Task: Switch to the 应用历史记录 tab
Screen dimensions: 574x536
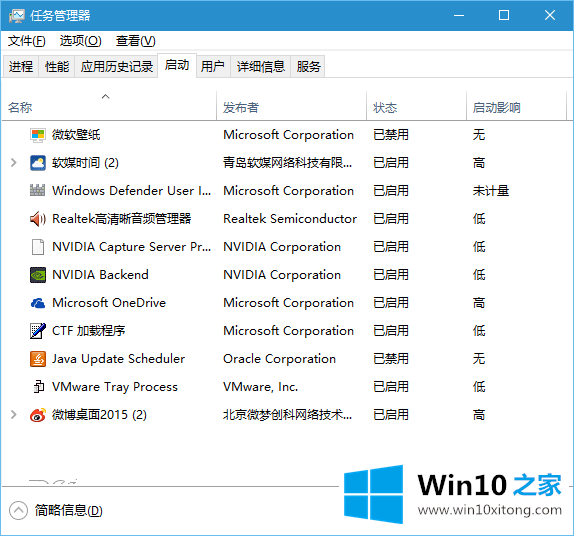Action: (116, 67)
